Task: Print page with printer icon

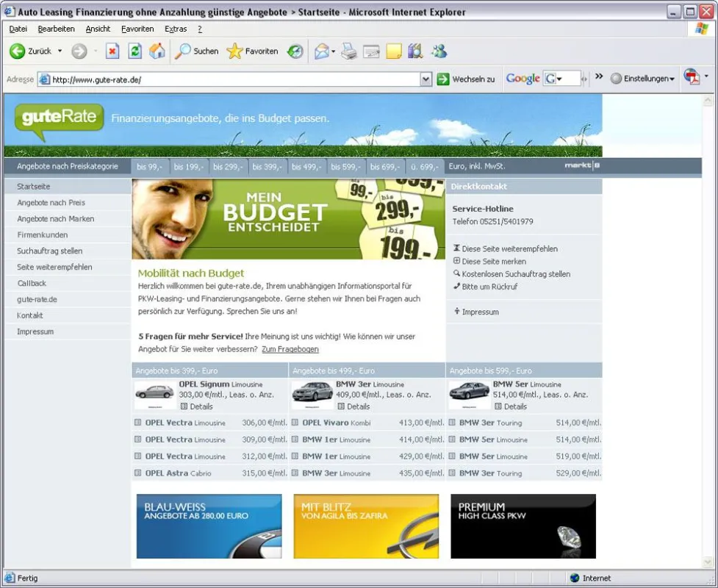Action: (x=349, y=51)
